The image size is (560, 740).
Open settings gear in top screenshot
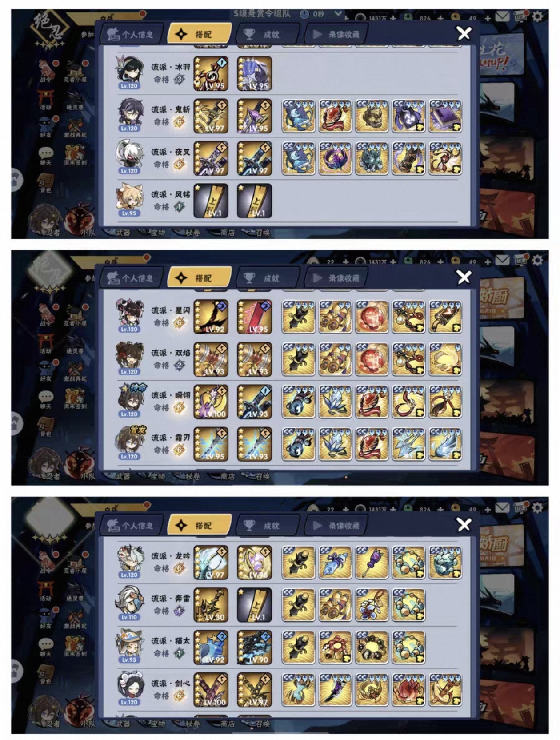point(537,17)
